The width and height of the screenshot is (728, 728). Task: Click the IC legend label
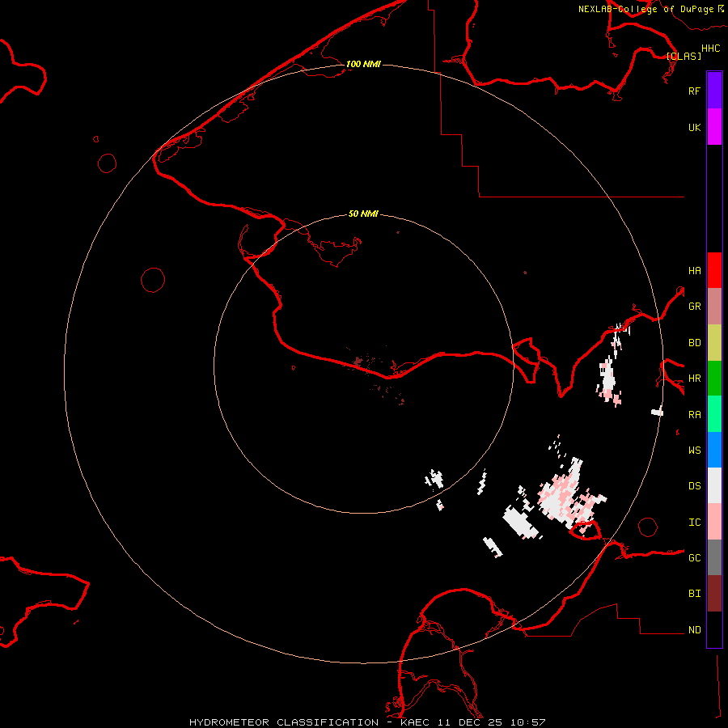pyautogui.click(x=694, y=523)
